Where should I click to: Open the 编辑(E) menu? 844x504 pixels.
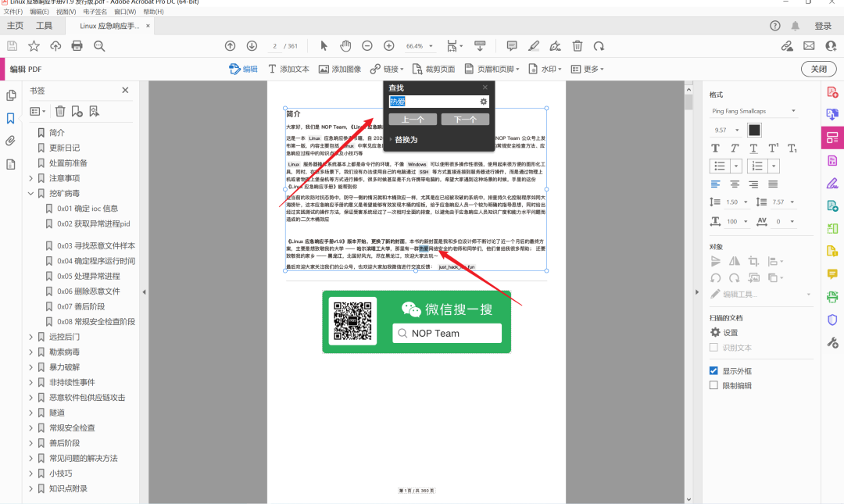(x=39, y=12)
